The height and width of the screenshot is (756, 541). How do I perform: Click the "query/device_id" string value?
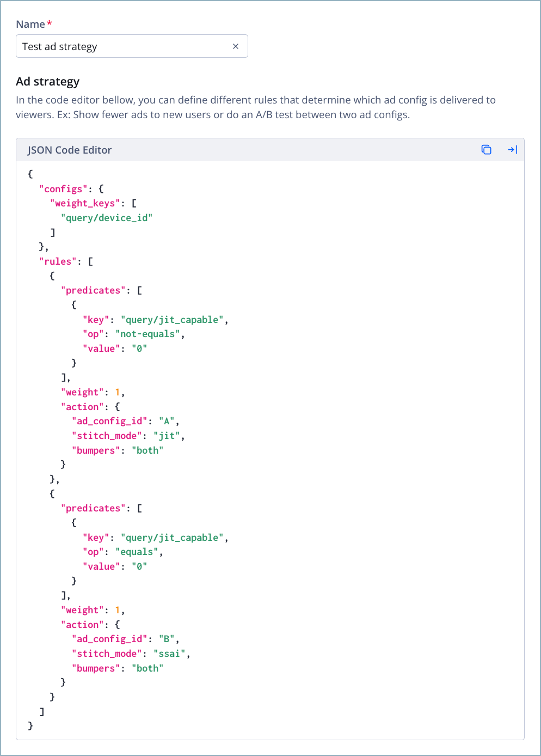pos(107,218)
